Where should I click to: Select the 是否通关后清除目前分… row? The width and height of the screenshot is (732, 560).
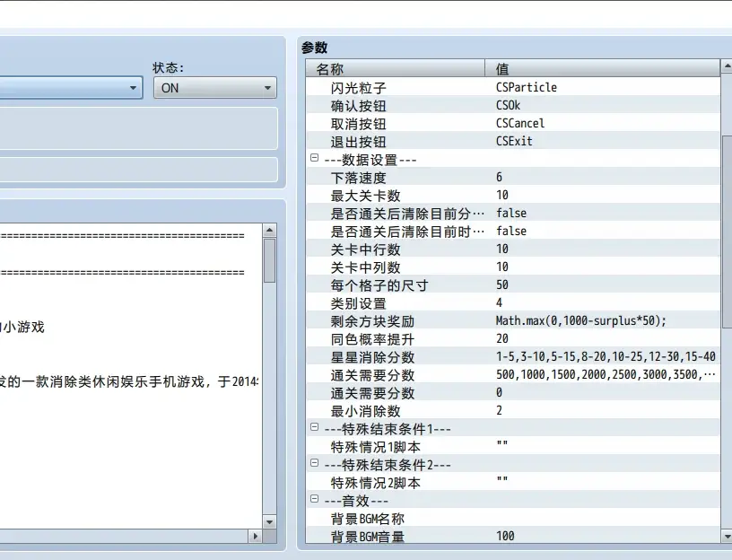coord(513,213)
